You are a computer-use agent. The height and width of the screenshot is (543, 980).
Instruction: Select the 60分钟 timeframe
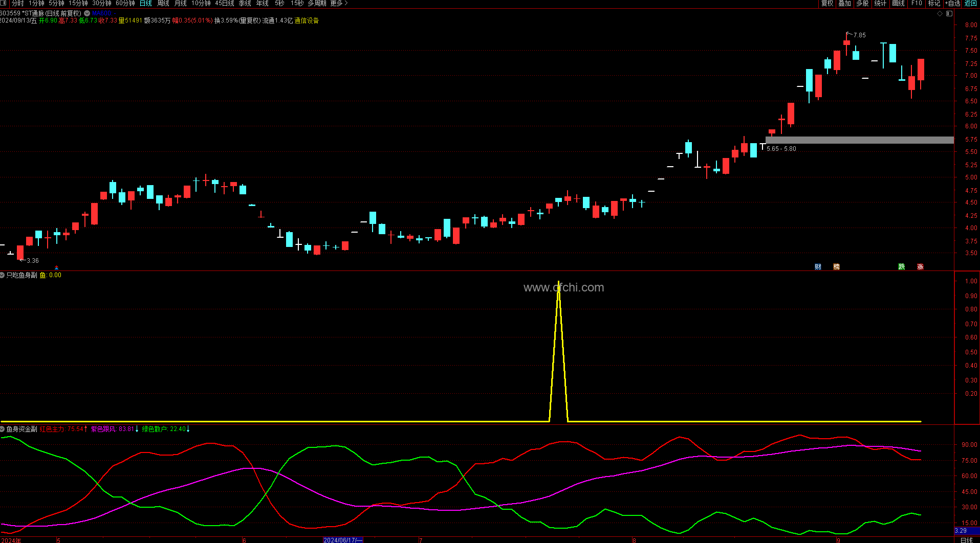tap(125, 4)
